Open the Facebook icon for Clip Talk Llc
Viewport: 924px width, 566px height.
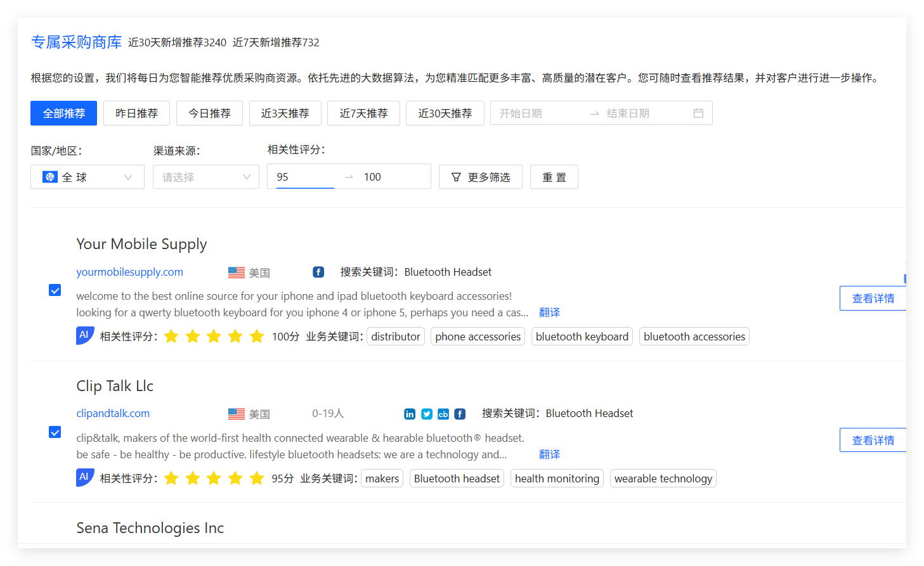(460, 414)
